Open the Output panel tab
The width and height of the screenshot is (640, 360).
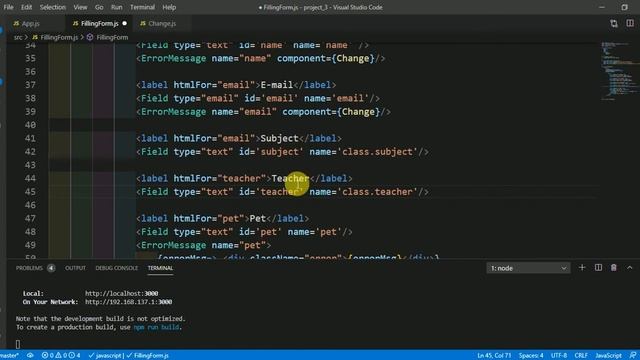click(76, 268)
